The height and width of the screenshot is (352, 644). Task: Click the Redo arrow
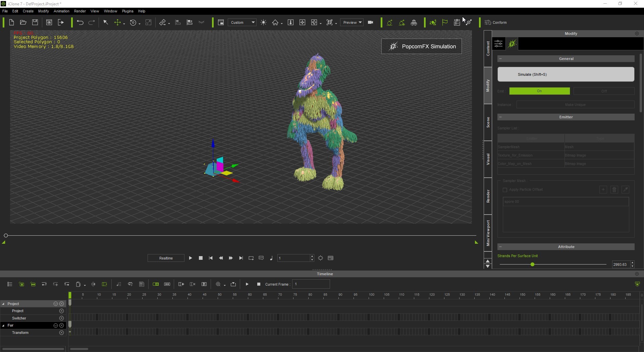(91, 22)
